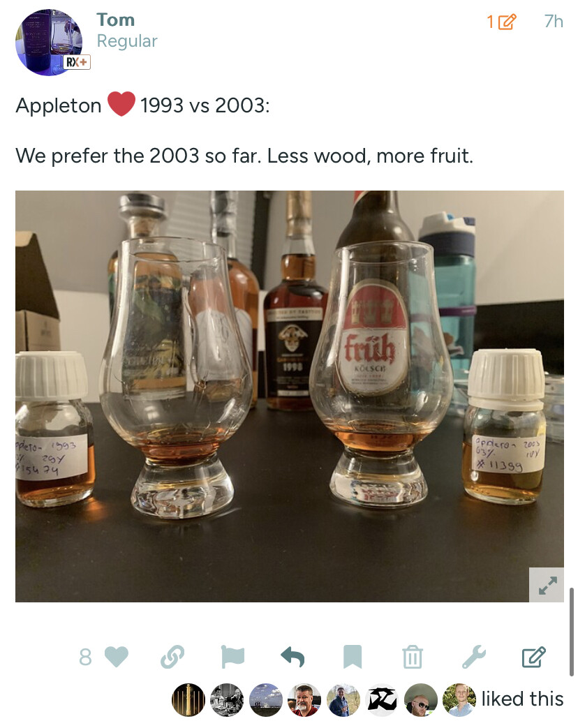Open the last liker's avatar, blond person
578x728 pixels.
(459, 699)
